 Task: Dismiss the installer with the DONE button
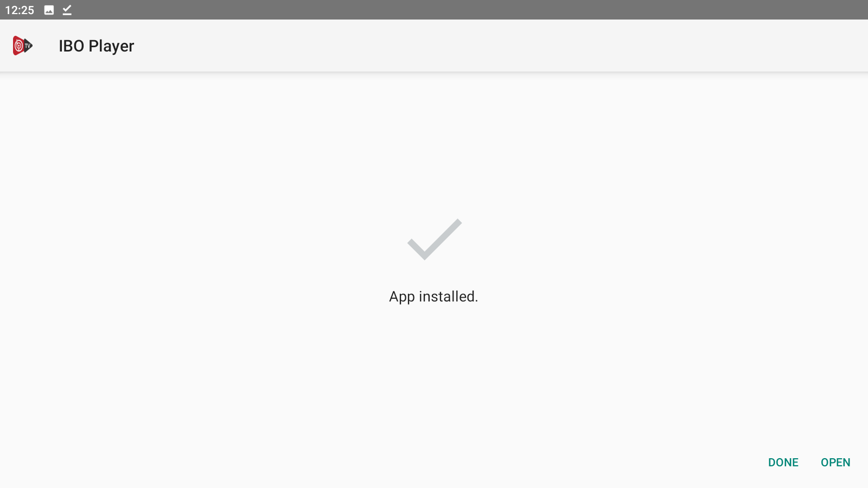point(783,463)
